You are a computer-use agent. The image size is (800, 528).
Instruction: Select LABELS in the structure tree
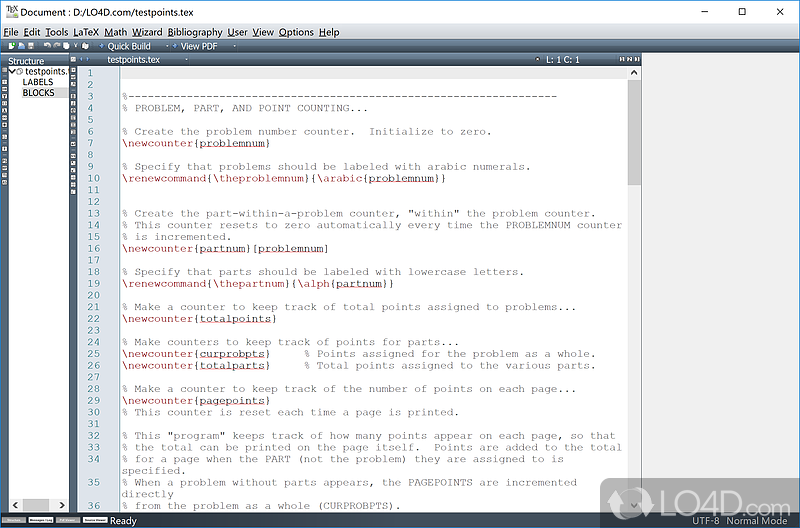coord(38,82)
